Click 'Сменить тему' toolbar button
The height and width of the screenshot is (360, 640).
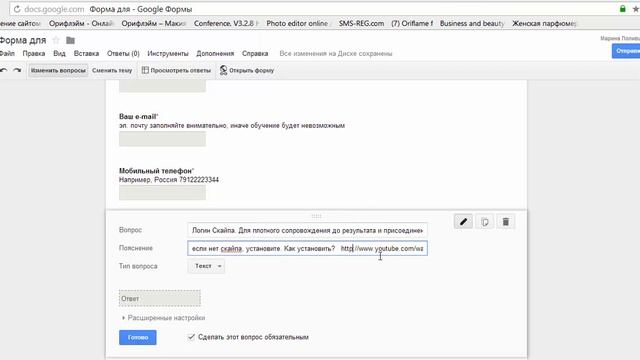(112, 70)
